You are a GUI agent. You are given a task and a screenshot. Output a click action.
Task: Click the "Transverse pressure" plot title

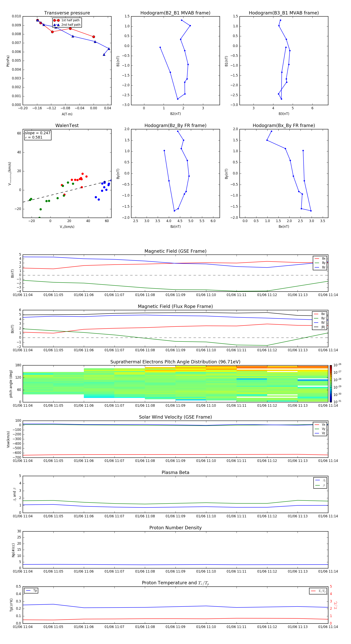pyautogui.click(x=67, y=13)
